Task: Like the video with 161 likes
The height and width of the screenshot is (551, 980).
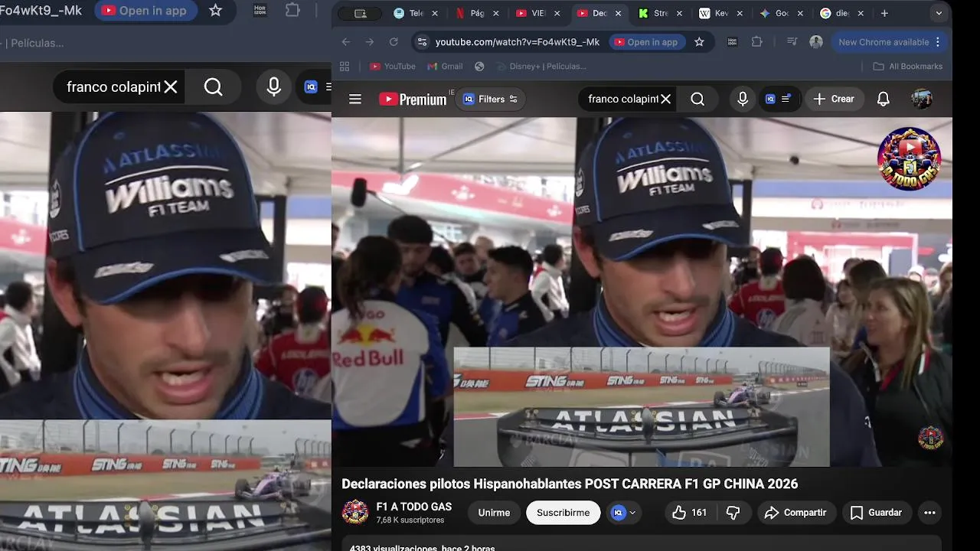Action: pos(689,513)
